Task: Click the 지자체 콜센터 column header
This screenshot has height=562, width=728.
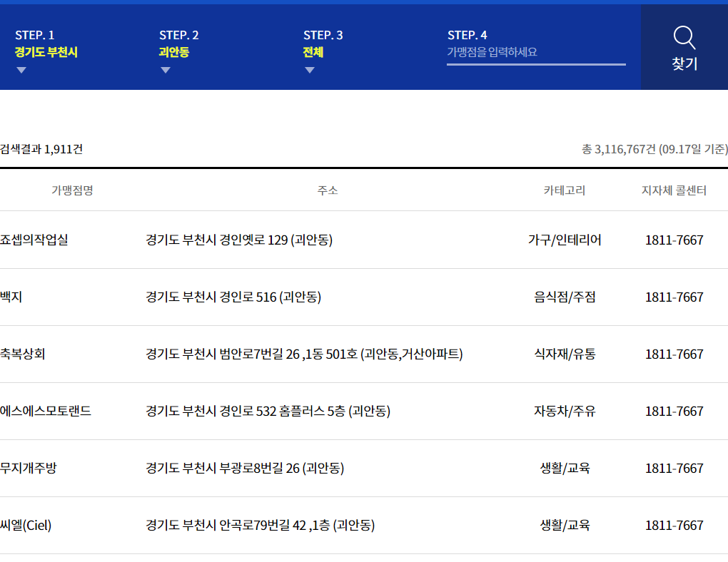Action: pyautogui.click(x=674, y=190)
